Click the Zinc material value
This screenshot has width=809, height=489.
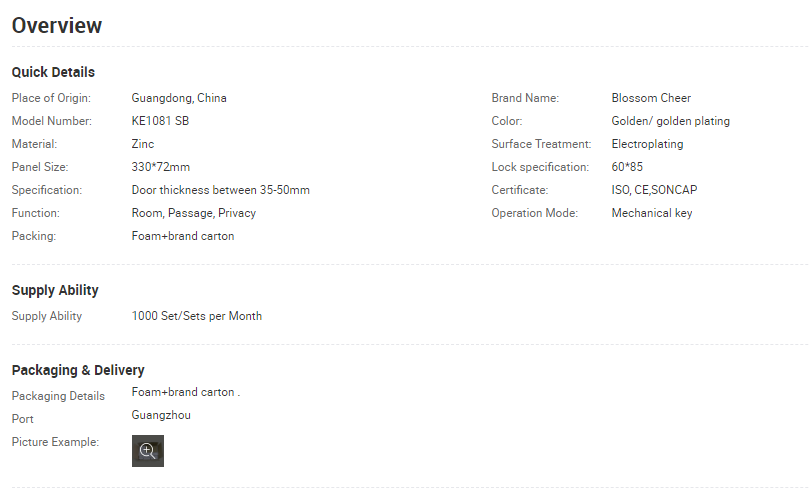(x=143, y=144)
